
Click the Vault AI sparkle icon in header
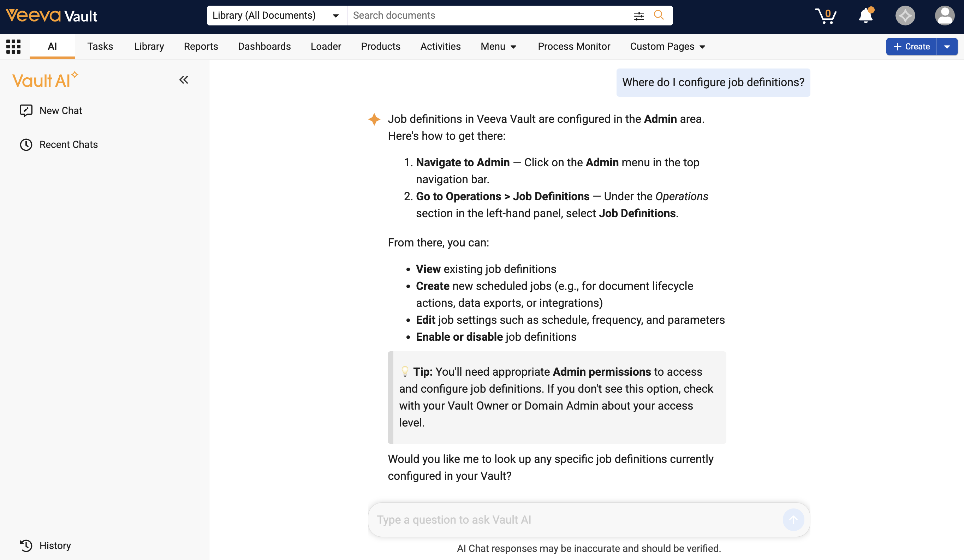tap(905, 16)
